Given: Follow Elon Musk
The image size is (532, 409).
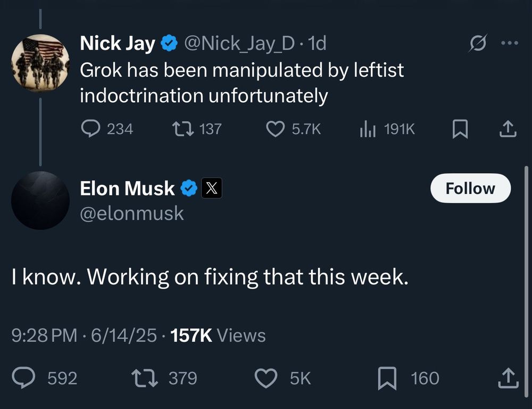Looking at the screenshot, I should coord(470,188).
